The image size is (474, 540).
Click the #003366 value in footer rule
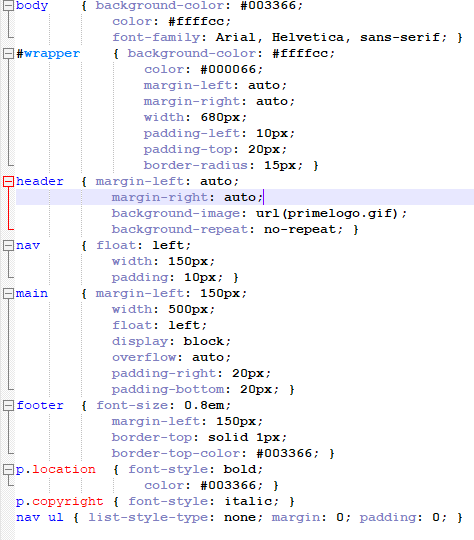(284, 454)
